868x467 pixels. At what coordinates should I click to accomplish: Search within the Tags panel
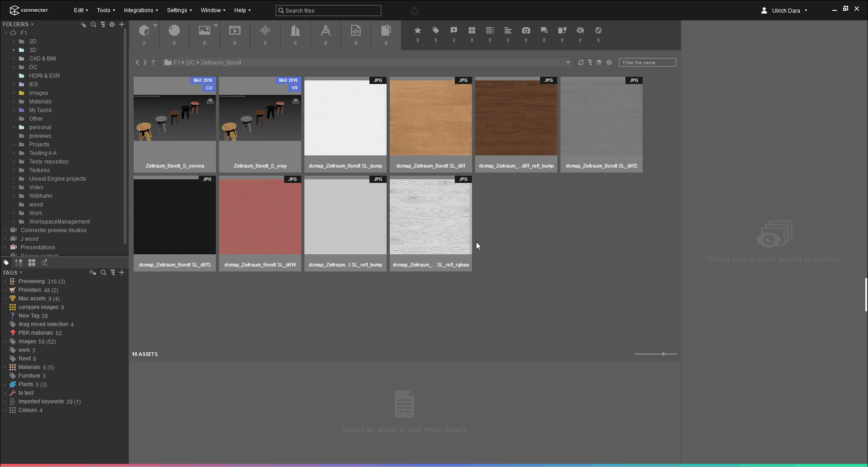(x=103, y=272)
